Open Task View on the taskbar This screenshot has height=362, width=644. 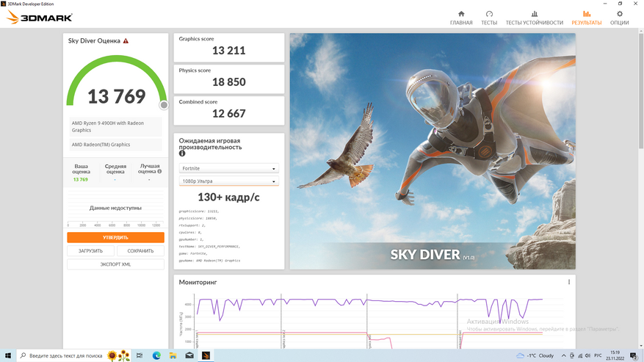pyautogui.click(x=140, y=355)
